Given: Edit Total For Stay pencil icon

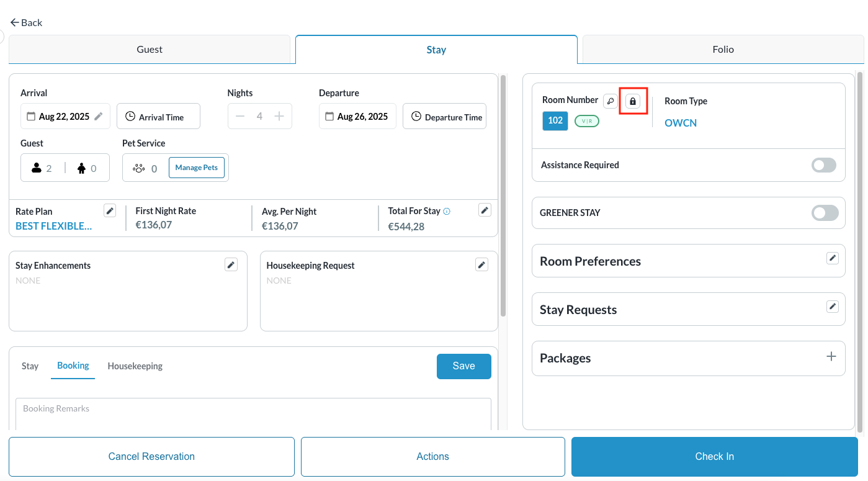Looking at the screenshot, I should (x=485, y=210).
